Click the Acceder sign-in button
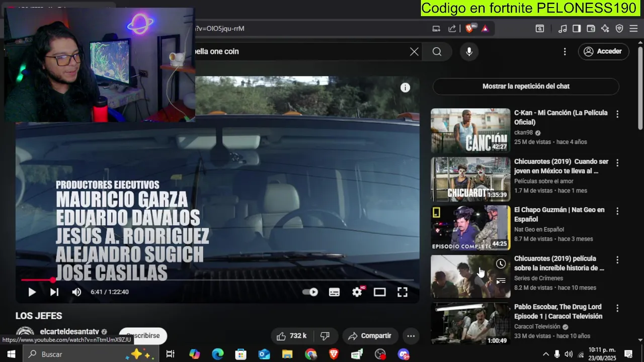Image resolution: width=644 pixels, height=362 pixels. coord(603,51)
